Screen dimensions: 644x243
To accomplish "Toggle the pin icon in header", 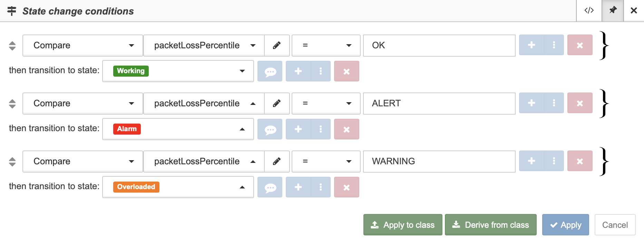I will [613, 11].
